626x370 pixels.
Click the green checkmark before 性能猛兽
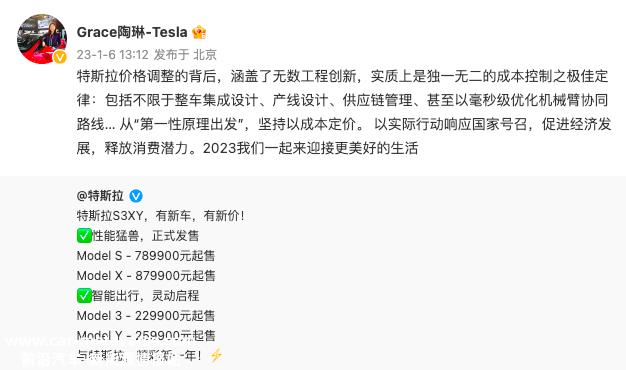pyautogui.click(x=84, y=235)
